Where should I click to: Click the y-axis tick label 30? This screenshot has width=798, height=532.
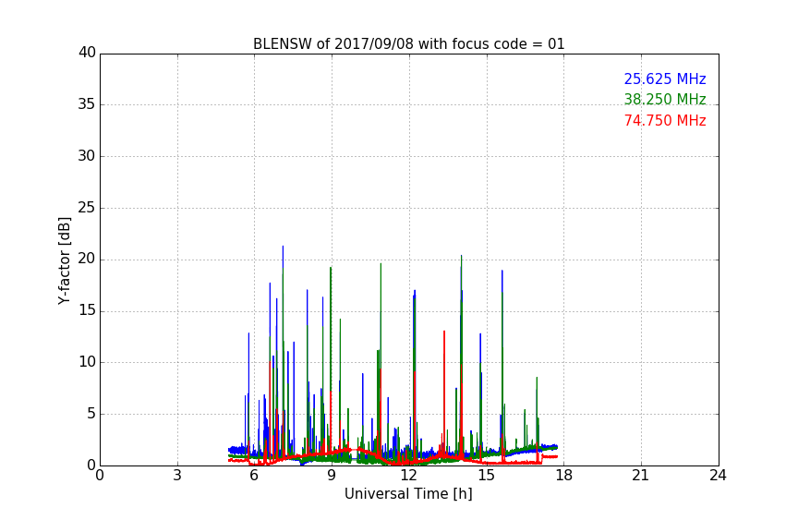pyautogui.click(x=87, y=156)
